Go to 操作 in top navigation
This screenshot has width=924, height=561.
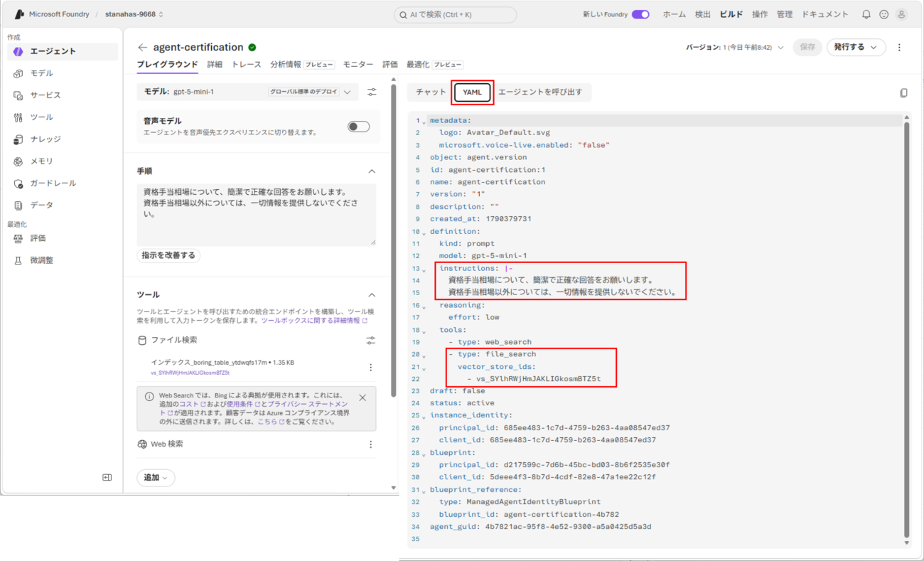[x=760, y=14]
